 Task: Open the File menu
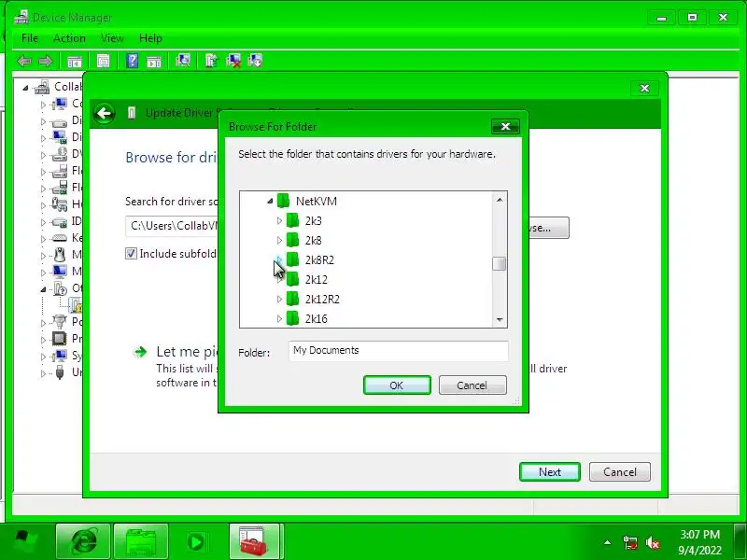[30, 38]
